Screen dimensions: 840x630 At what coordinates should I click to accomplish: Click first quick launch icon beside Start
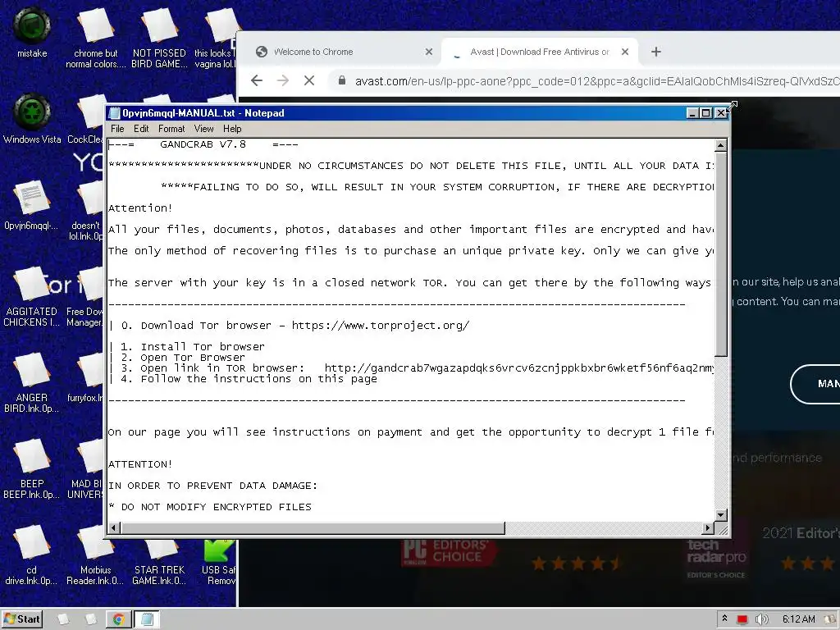click(62, 619)
